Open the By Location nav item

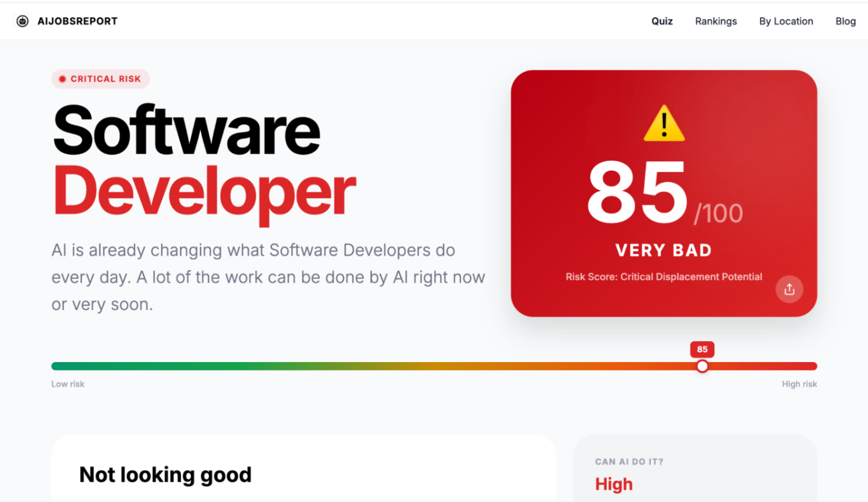click(x=786, y=21)
